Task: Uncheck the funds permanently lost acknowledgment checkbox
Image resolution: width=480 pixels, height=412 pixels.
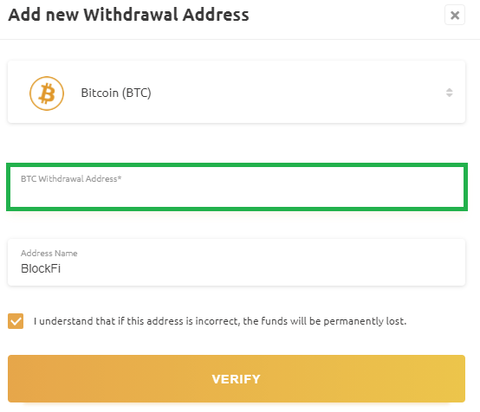Action: click(16, 321)
